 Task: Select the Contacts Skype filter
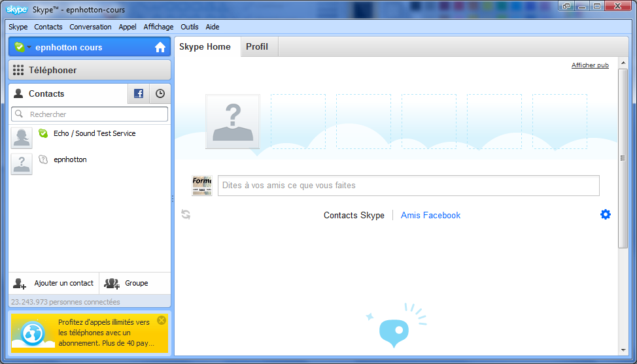[354, 215]
